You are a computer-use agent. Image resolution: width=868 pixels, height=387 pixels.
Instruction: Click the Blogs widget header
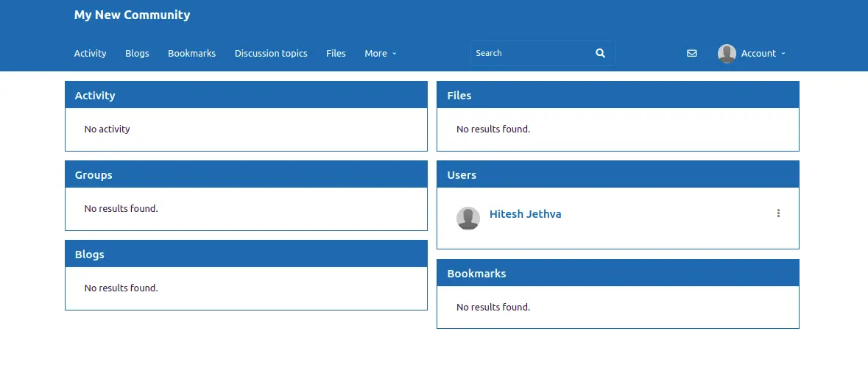coord(247,255)
